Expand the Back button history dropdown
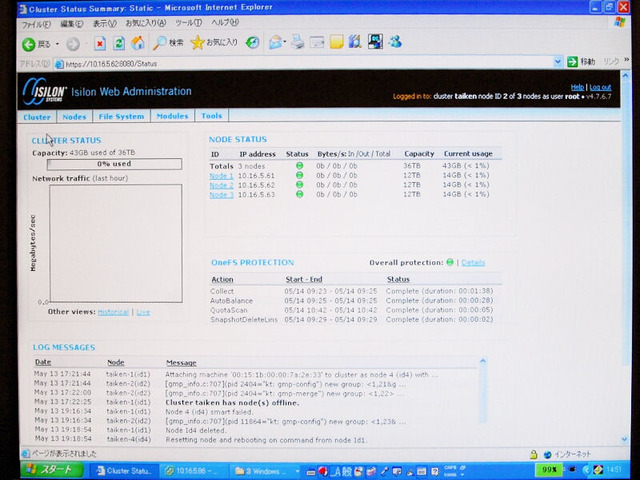 [57, 44]
